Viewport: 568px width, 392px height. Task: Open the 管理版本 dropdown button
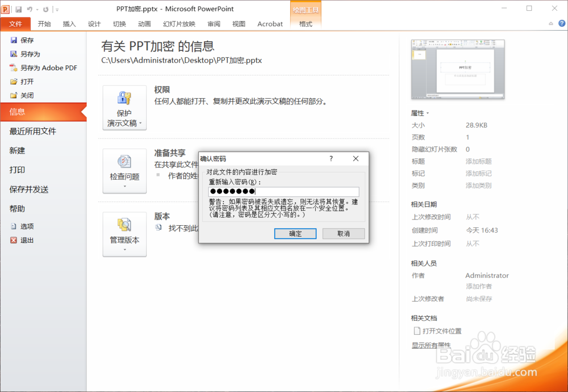(124, 234)
